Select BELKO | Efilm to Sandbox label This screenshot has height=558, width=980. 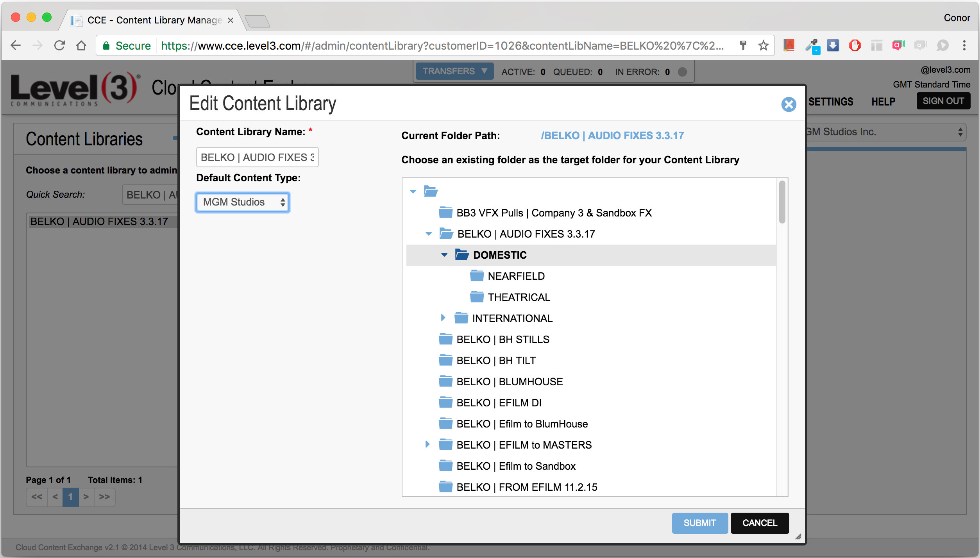coord(516,466)
